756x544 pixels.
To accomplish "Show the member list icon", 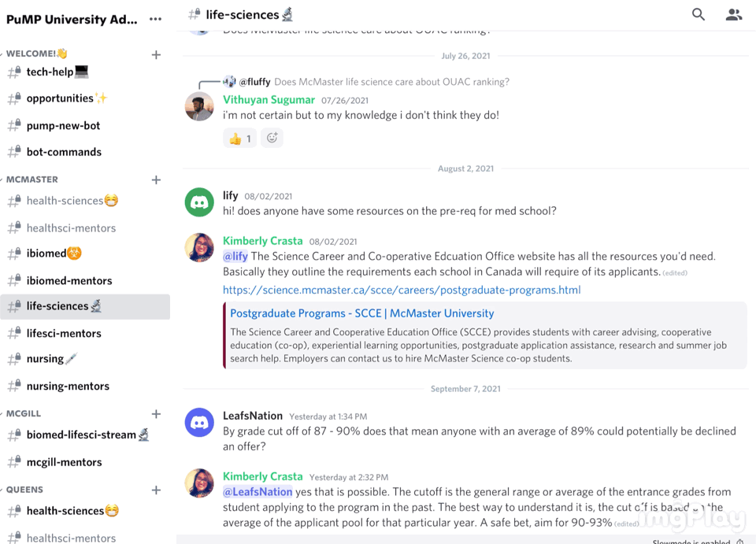I will [x=733, y=14].
